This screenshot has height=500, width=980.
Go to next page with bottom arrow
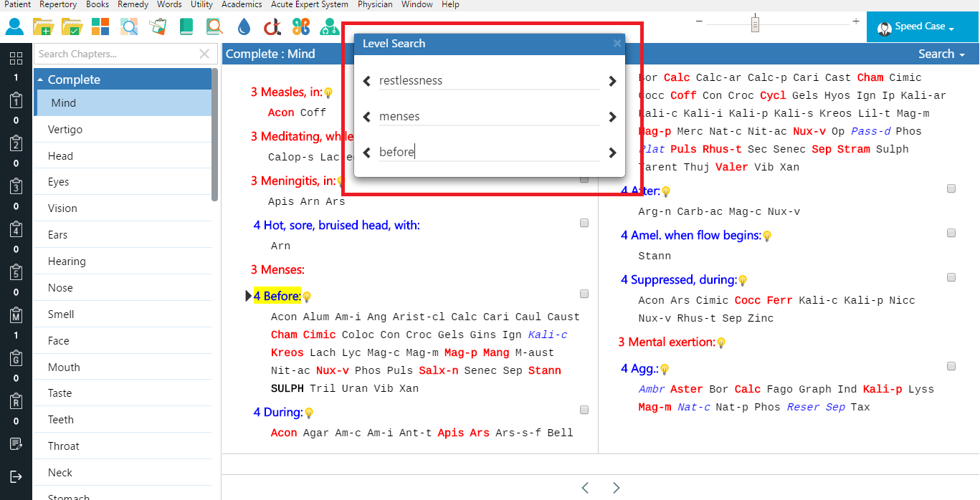pyautogui.click(x=617, y=488)
